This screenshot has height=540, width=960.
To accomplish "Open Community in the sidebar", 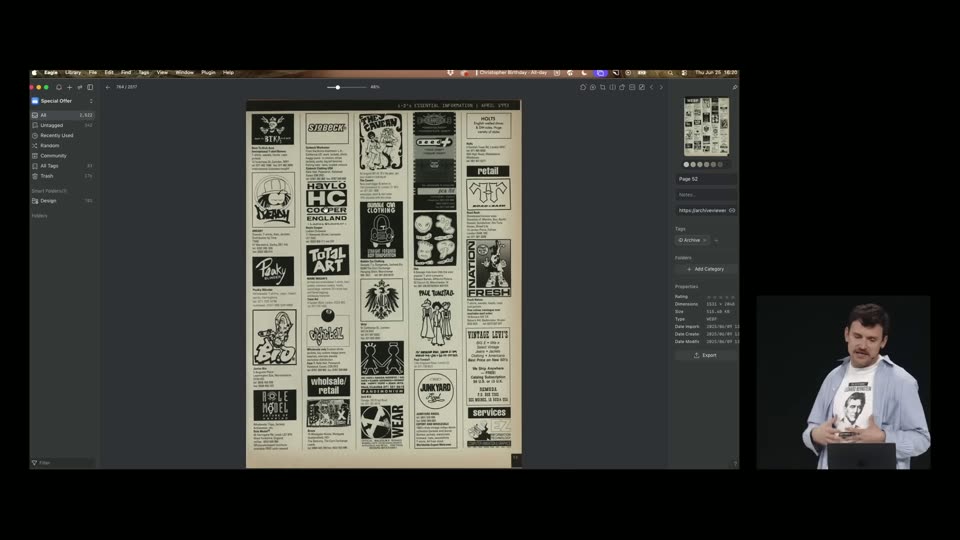I will (x=62, y=156).
